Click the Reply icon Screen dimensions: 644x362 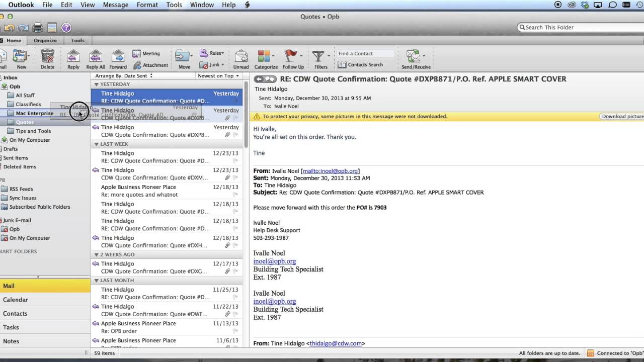[x=73, y=56]
